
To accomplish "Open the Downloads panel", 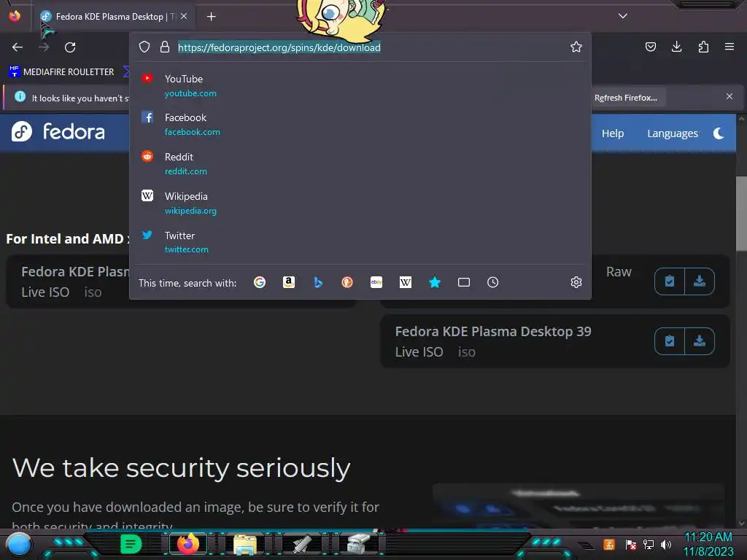I will [x=676, y=47].
